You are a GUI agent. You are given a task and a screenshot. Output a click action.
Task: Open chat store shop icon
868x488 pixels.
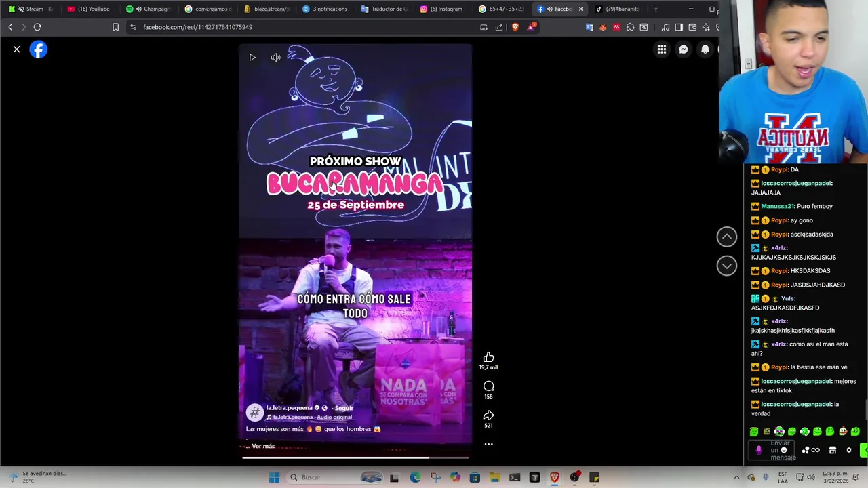832,450
